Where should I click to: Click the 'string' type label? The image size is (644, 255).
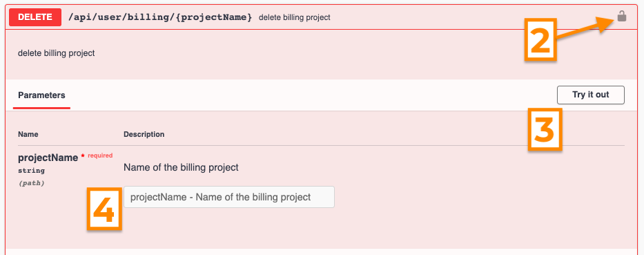pos(31,171)
